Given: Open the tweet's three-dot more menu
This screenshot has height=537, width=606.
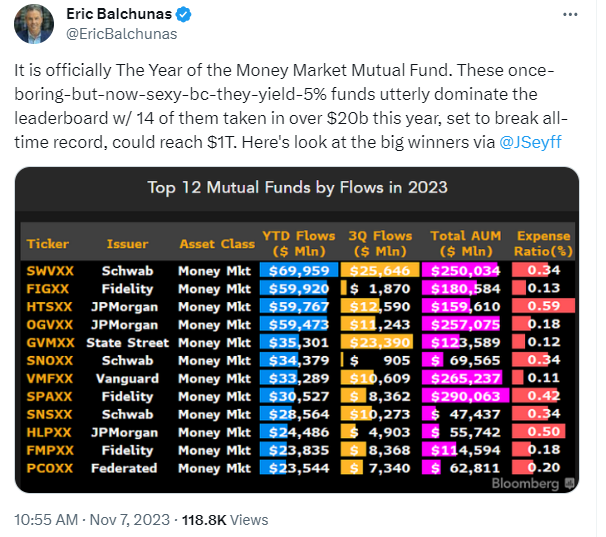Looking at the screenshot, I should click(570, 15).
